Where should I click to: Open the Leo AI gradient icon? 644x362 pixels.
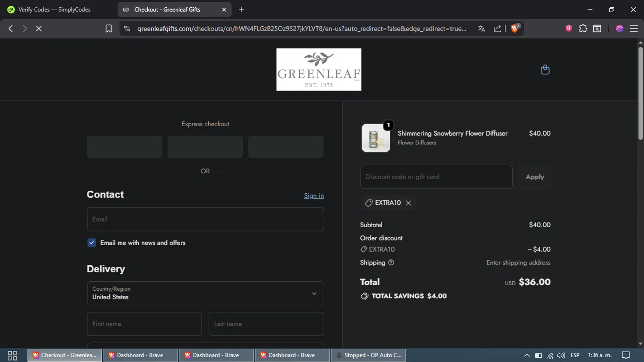[620, 28]
